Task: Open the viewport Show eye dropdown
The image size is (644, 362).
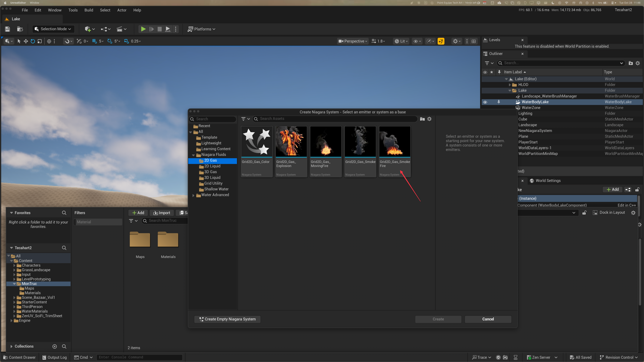Action: click(x=417, y=41)
